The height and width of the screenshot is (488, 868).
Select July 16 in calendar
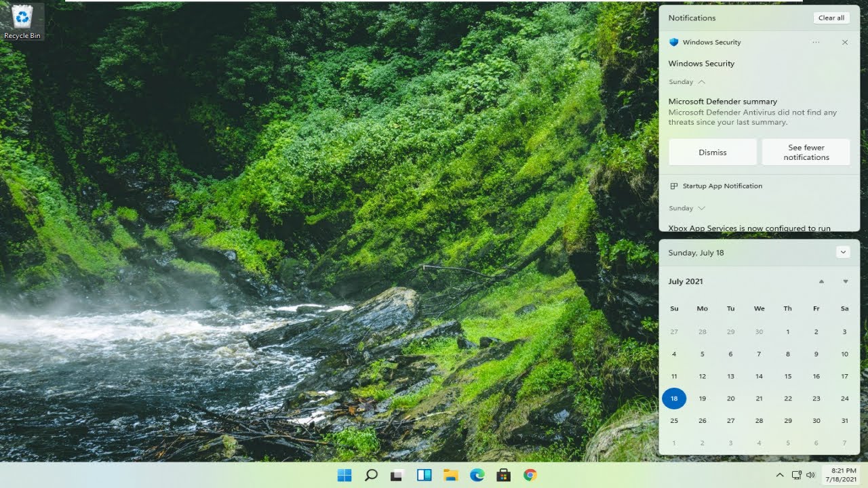[x=816, y=376]
